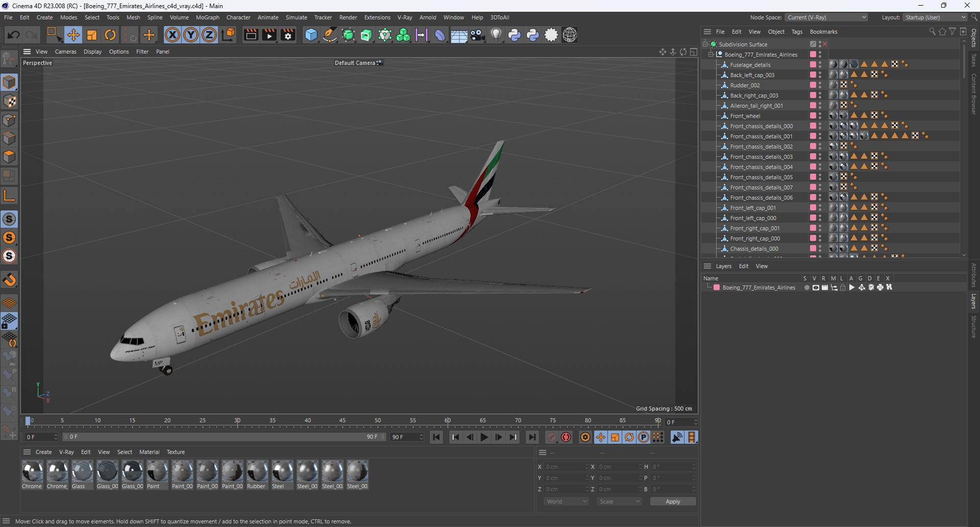Open the Layout Startup dropdown

click(x=935, y=17)
